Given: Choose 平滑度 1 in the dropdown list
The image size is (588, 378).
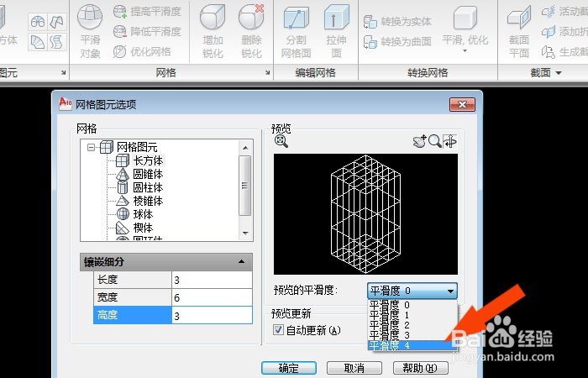Looking at the screenshot, I should pyautogui.click(x=412, y=315).
